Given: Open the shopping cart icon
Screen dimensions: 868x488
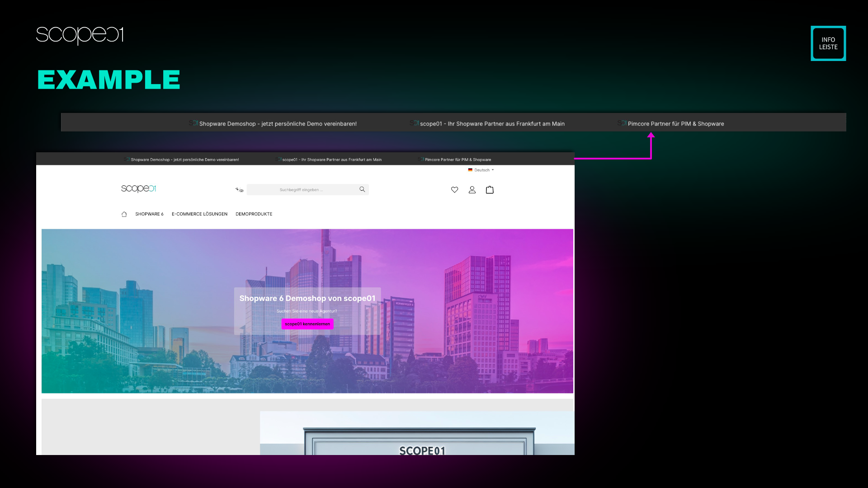Looking at the screenshot, I should tap(490, 190).
